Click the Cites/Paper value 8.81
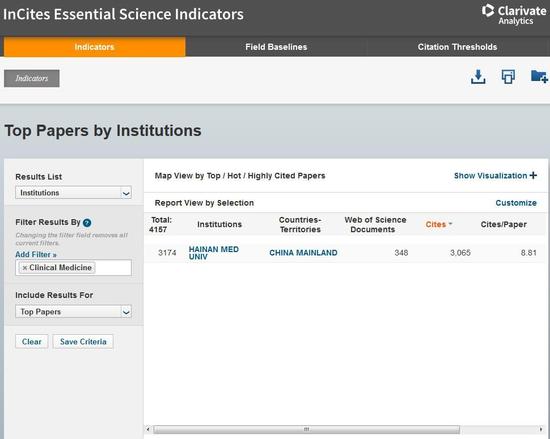This screenshot has width=550, height=439. (529, 252)
